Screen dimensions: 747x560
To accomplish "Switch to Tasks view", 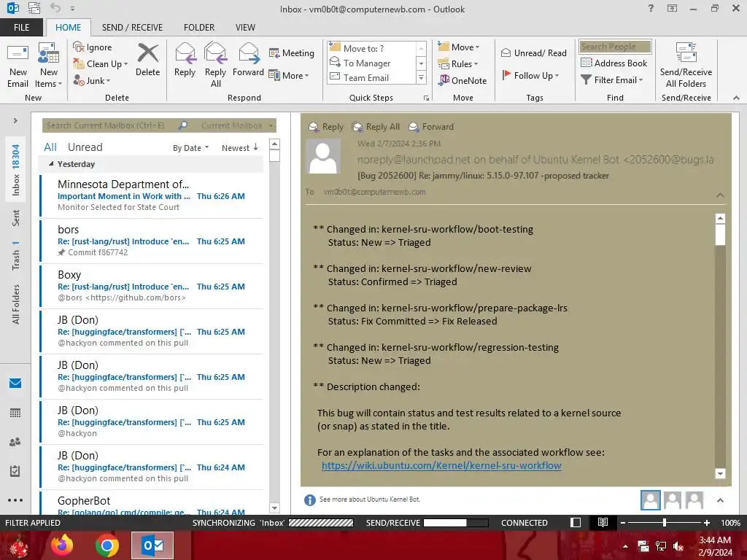I will click(15, 471).
